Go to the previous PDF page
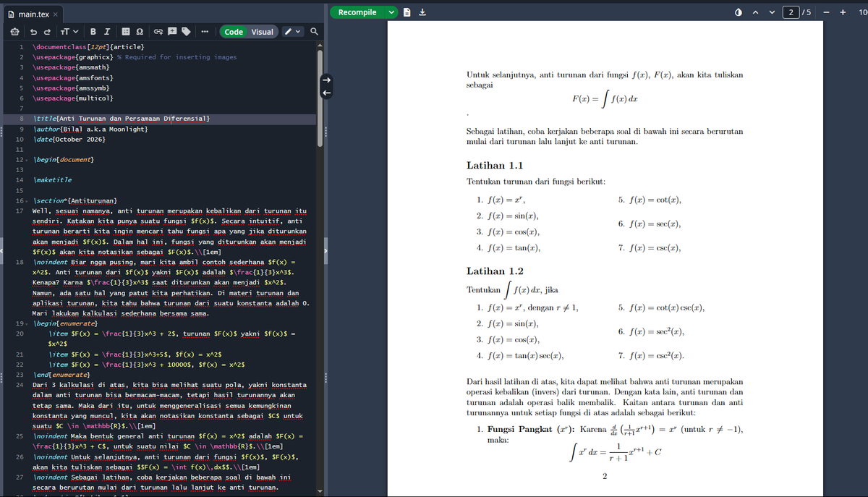The image size is (868, 497). point(754,12)
